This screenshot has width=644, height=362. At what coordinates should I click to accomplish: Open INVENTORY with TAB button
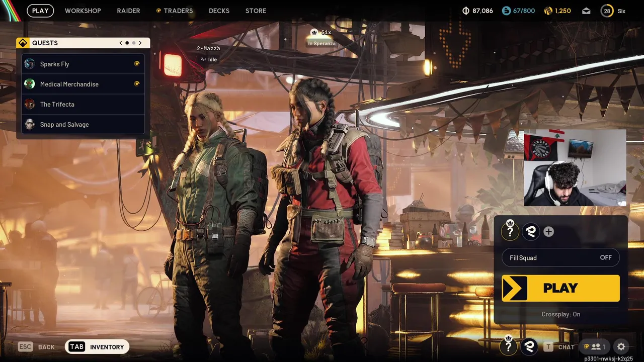tap(97, 346)
